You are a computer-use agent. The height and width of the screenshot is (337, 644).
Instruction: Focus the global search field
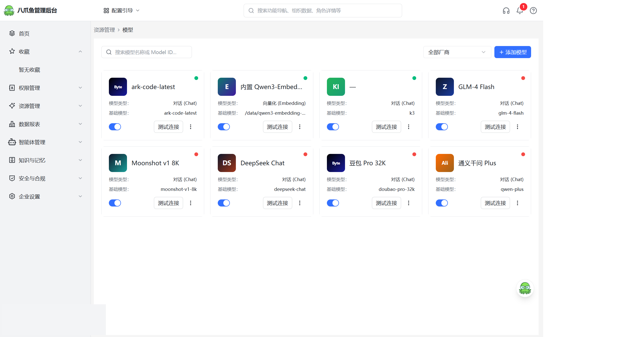coord(323,11)
